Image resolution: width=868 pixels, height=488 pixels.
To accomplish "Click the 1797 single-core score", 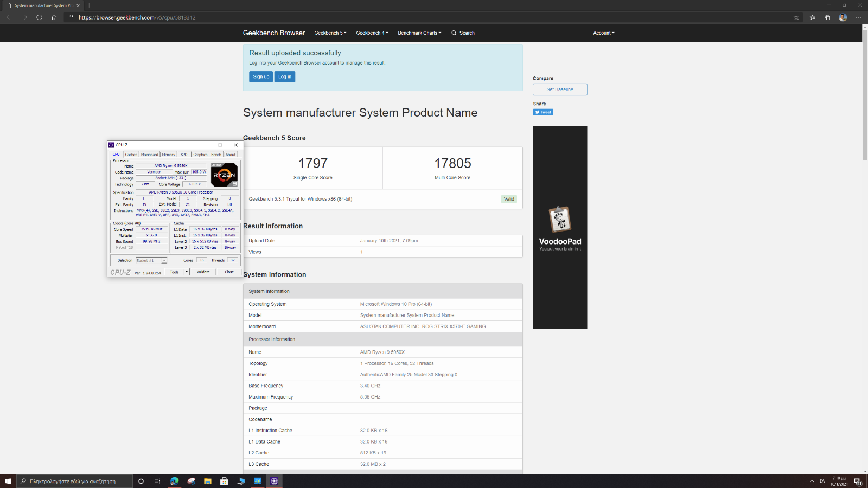I will tap(313, 163).
